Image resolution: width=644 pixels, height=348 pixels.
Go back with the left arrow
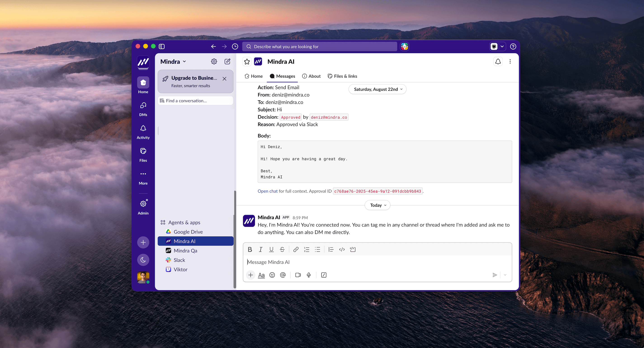pos(213,47)
